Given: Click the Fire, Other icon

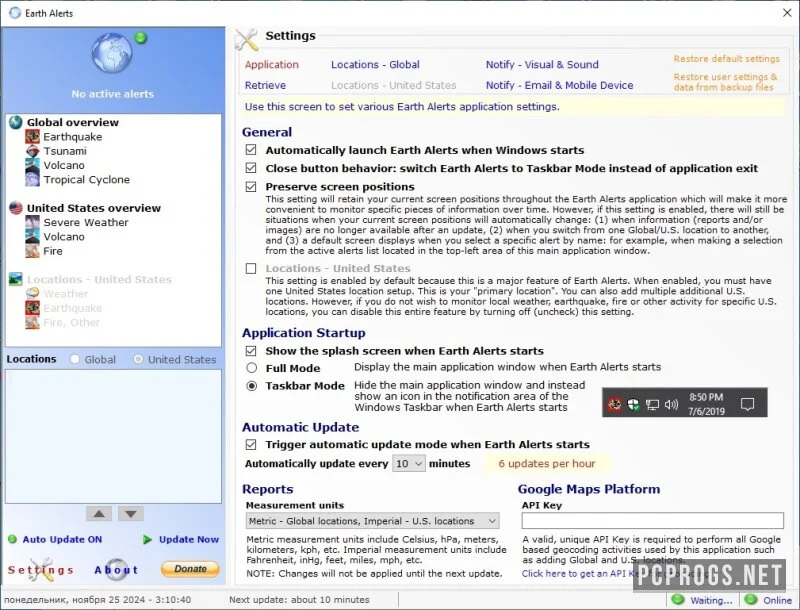Looking at the screenshot, I should coord(33,322).
